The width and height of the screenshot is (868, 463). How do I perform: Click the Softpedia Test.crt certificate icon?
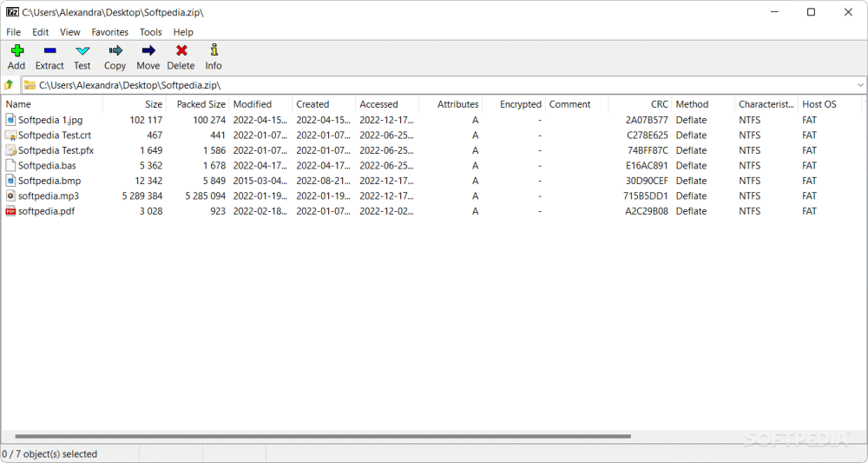point(10,136)
